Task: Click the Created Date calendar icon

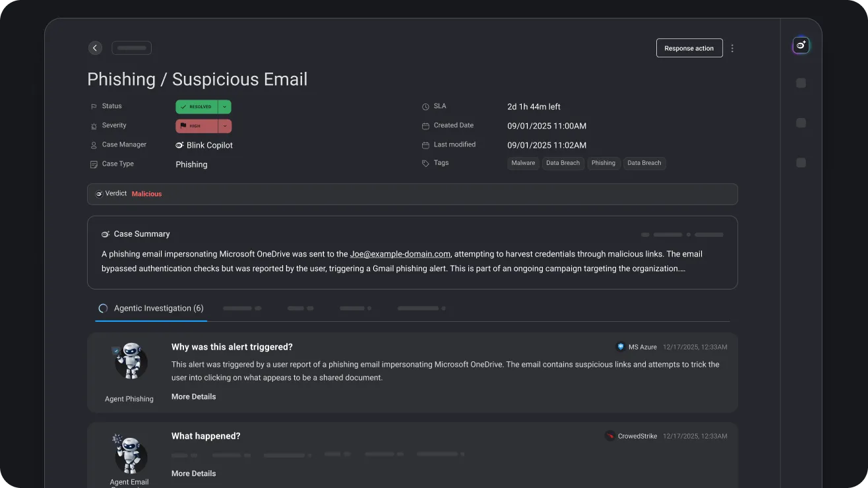Action: point(425,125)
